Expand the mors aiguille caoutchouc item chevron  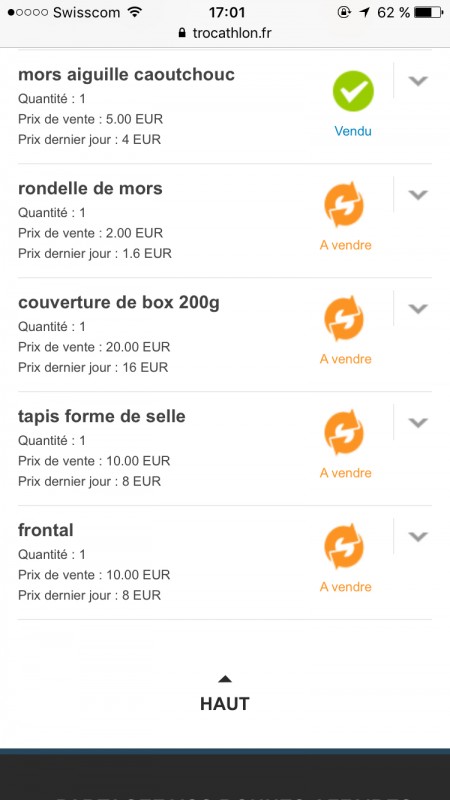pyautogui.click(x=418, y=81)
